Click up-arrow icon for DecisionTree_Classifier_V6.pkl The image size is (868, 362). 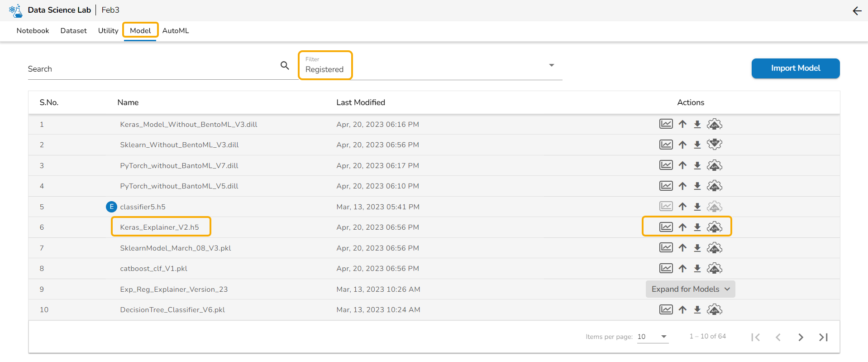pyautogui.click(x=682, y=309)
